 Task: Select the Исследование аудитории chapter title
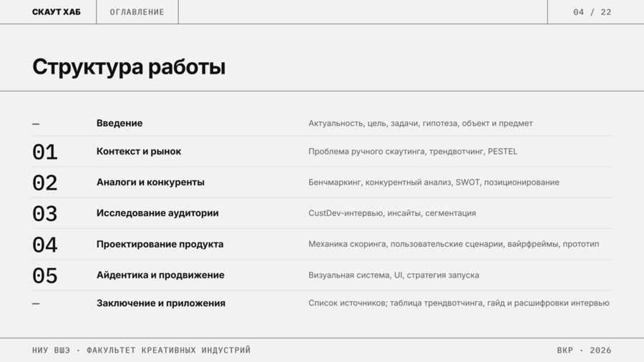[x=157, y=213]
